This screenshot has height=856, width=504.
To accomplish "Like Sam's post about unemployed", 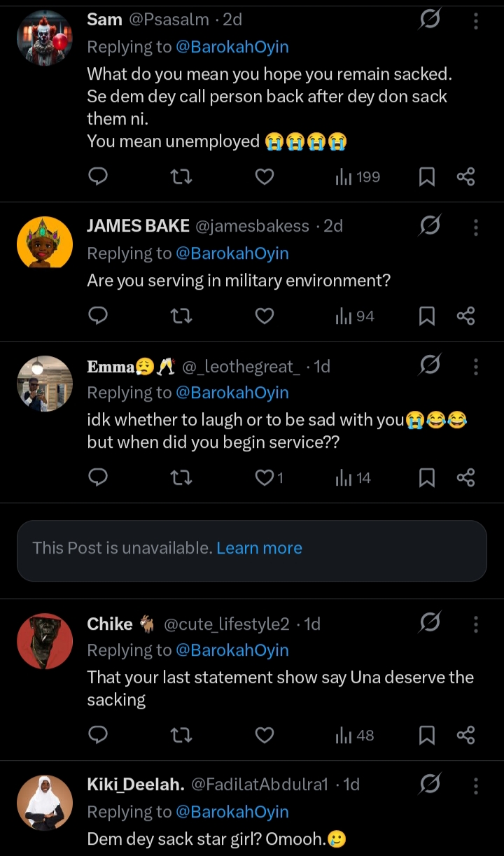I will click(264, 177).
